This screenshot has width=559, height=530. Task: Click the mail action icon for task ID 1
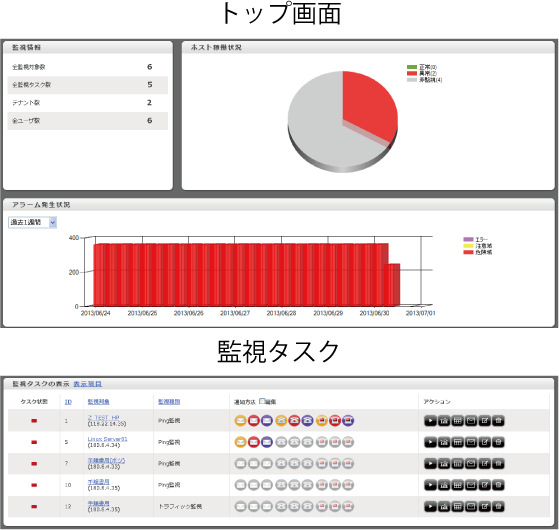click(471, 421)
